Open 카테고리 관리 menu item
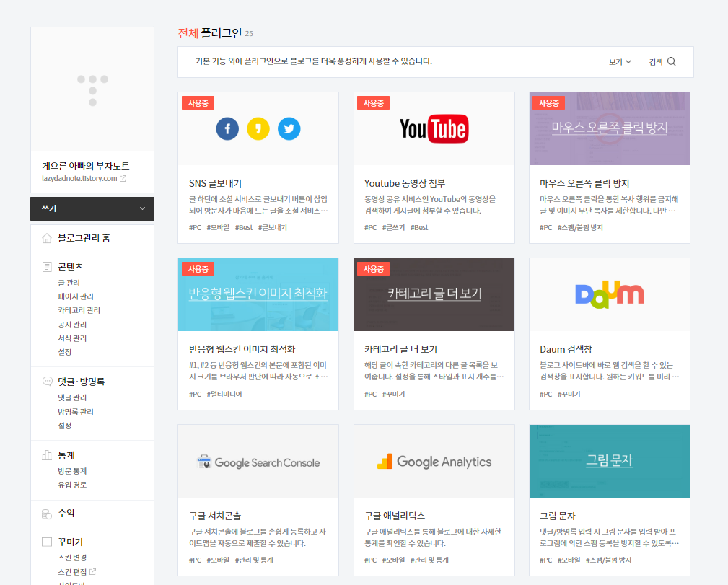 click(79, 310)
